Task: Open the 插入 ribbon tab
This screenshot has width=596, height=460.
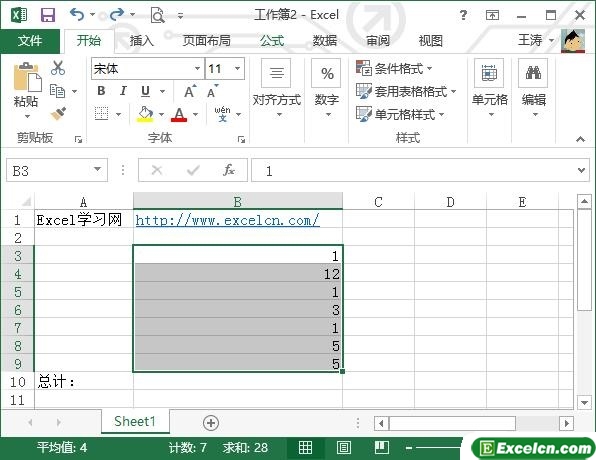Action: [141, 40]
